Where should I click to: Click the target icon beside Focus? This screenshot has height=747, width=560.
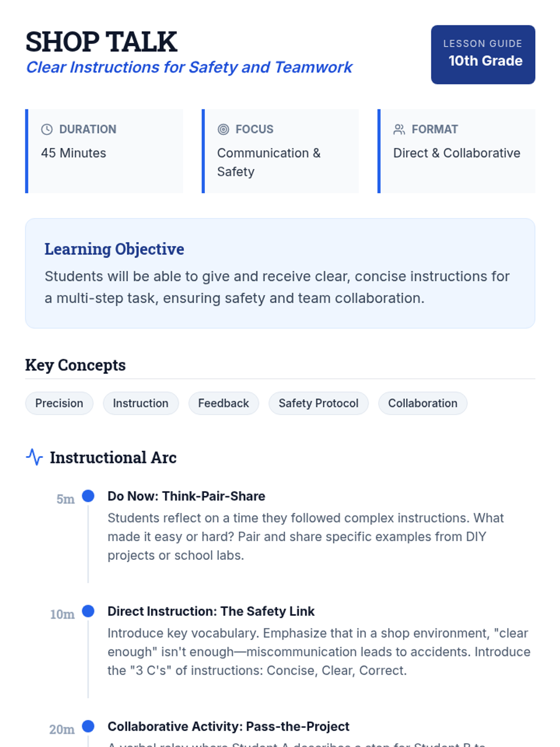pyautogui.click(x=224, y=129)
